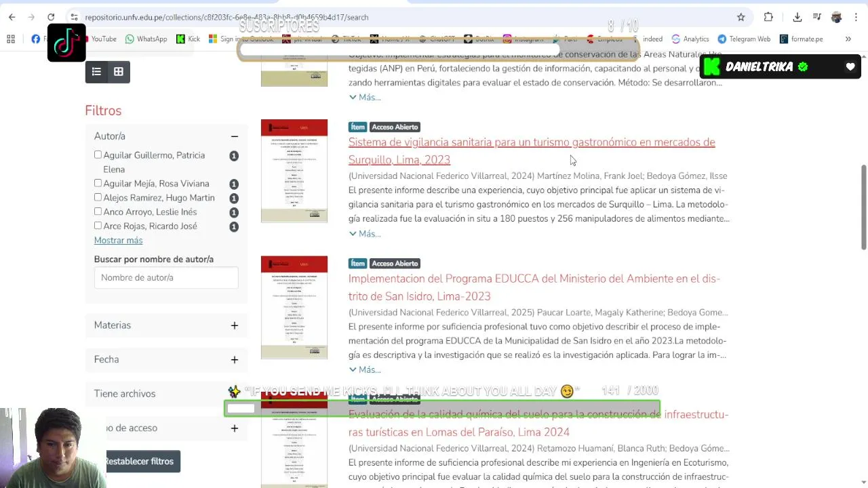Check the Aguilar Guillermo, Patricia Elena author filter
Screen dimensions: 868x488
coord(98,155)
